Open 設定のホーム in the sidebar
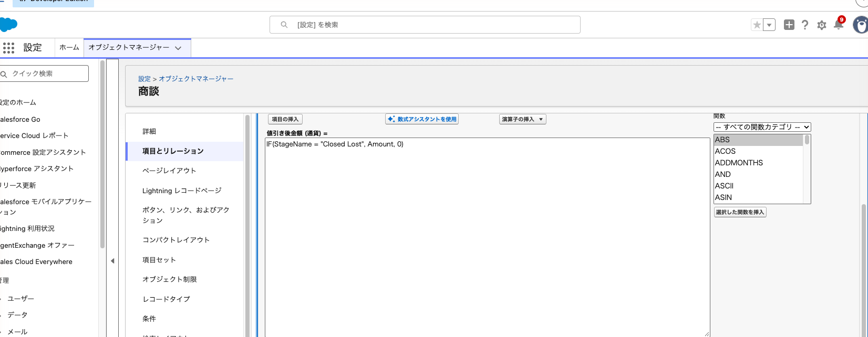 click(x=18, y=102)
